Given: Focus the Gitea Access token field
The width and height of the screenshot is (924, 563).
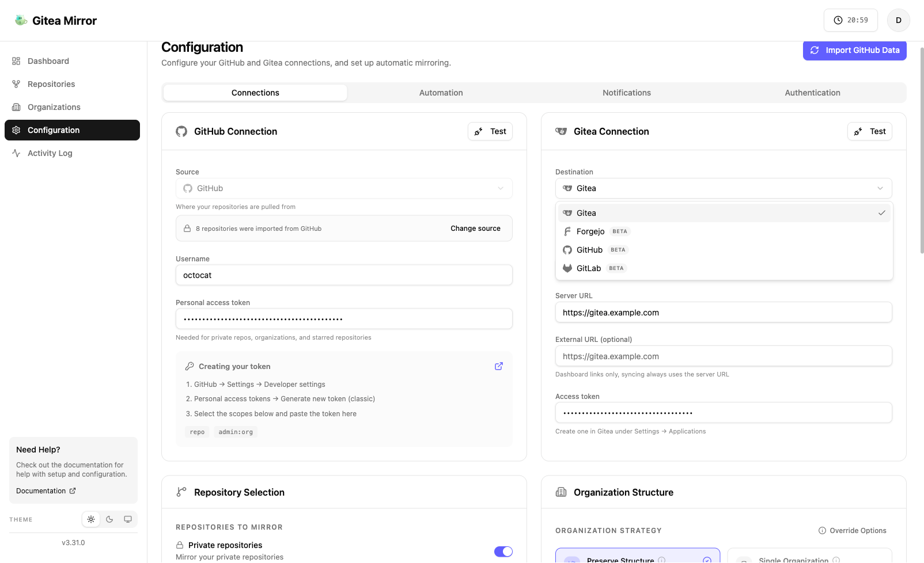Looking at the screenshot, I should point(724,413).
